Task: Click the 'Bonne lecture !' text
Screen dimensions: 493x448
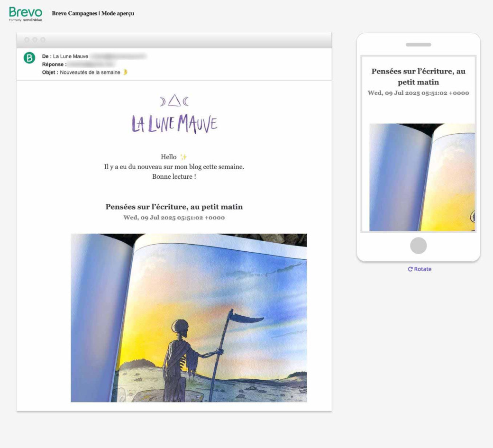Action: pos(174,176)
